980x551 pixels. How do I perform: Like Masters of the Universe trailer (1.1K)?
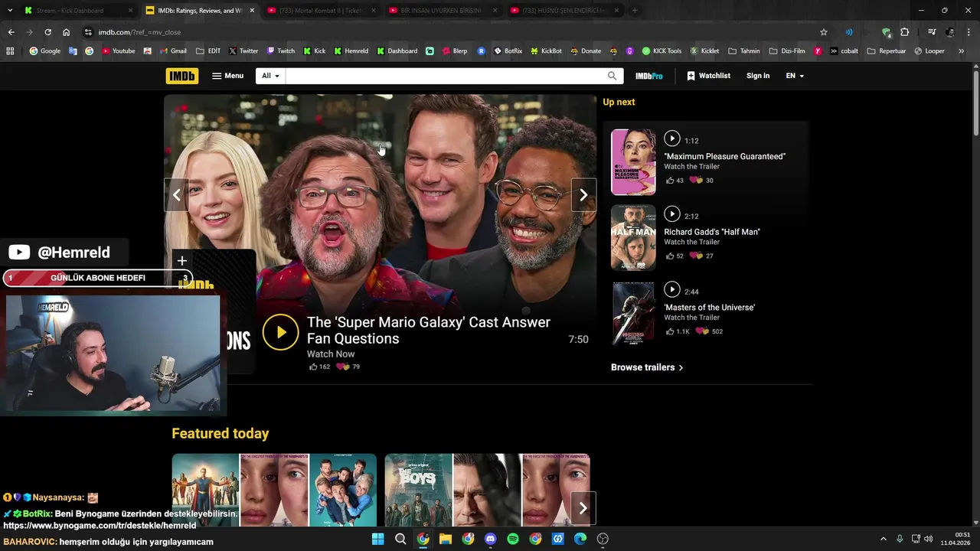pos(678,331)
